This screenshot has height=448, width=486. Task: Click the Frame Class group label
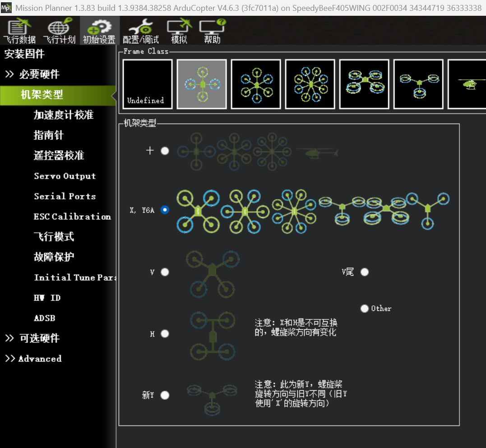click(x=146, y=51)
